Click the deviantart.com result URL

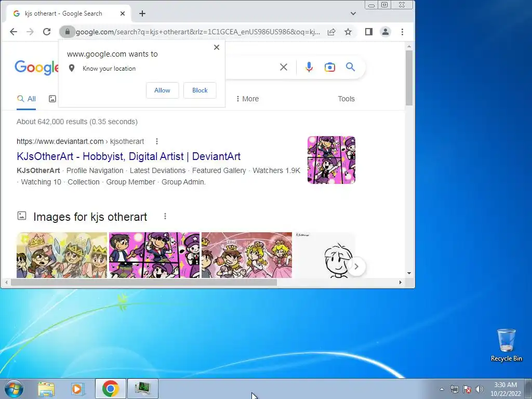click(81, 141)
